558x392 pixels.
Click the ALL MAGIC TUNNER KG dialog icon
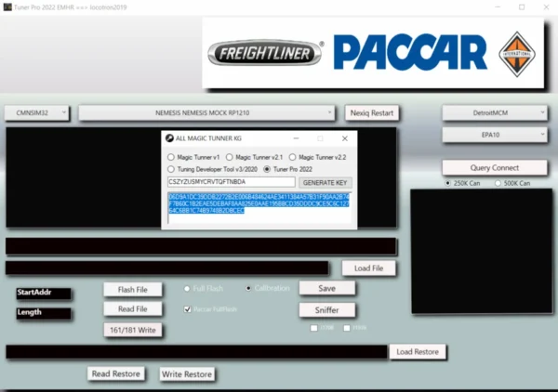(x=170, y=138)
